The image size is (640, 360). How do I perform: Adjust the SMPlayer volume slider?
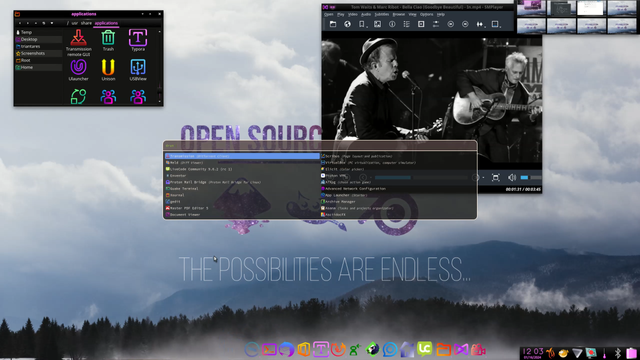pyautogui.click(x=531, y=178)
